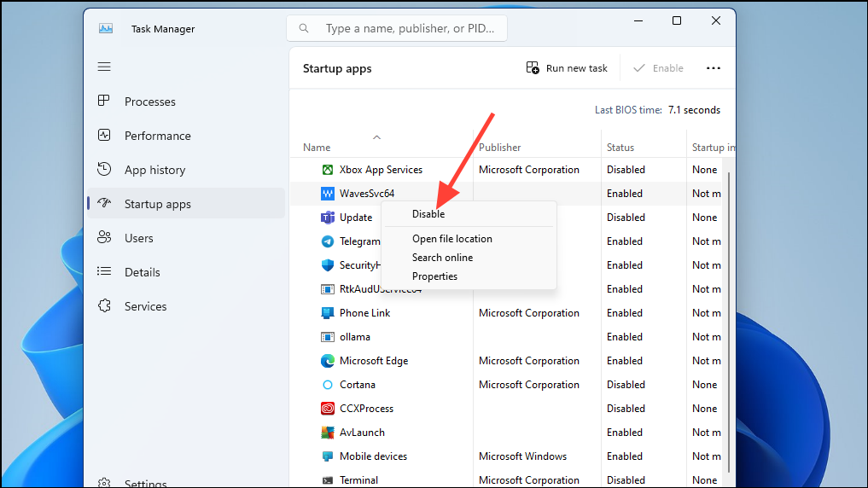Open the hamburger navigation menu
The height and width of the screenshot is (488, 868).
pos(104,67)
